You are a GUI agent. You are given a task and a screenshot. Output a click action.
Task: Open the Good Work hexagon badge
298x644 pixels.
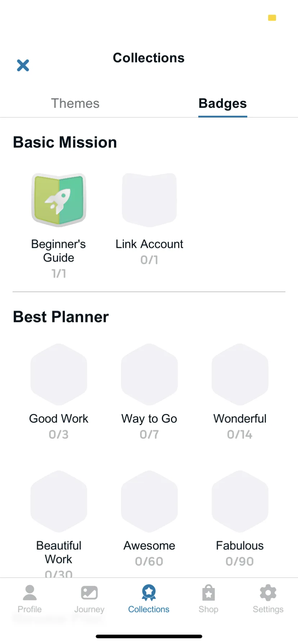pyautogui.click(x=59, y=374)
